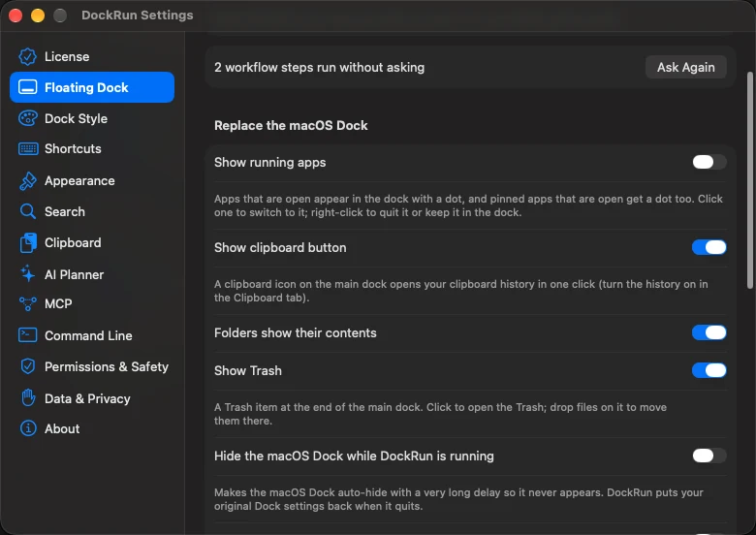The height and width of the screenshot is (535, 756).
Task: Click the MCP nodes icon
Action: 27,303
